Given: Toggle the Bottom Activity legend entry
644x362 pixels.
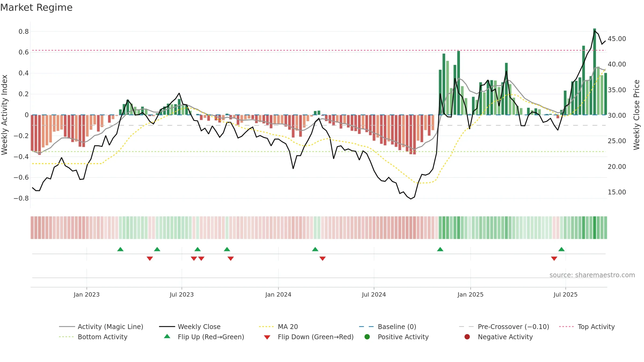Looking at the screenshot, I should (93, 337).
